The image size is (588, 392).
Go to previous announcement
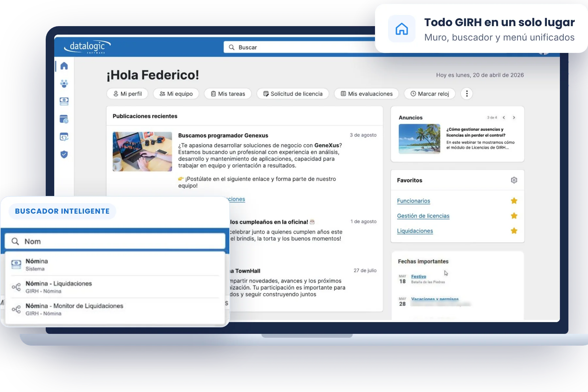pyautogui.click(x=504, y=118)
